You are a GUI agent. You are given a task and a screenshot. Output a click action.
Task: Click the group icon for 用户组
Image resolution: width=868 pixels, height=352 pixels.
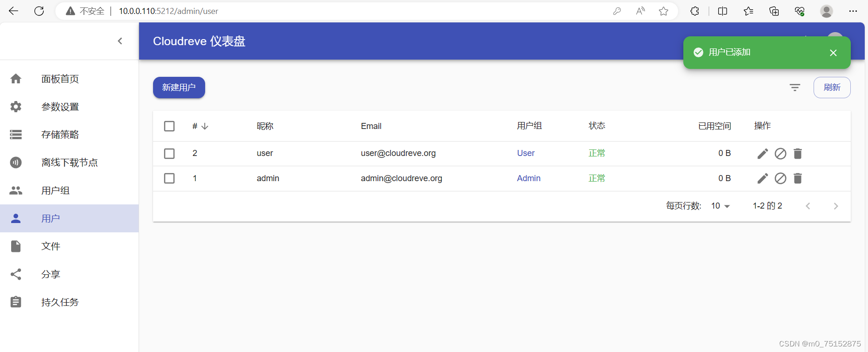(16, 190)
